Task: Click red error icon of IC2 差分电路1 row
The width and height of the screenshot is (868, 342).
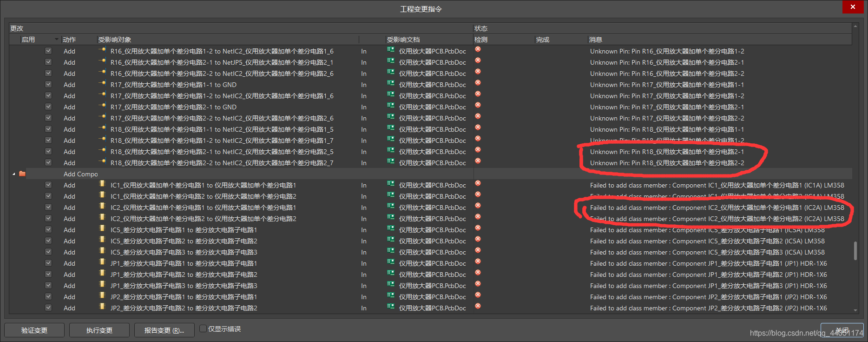Action: pos(478,206)
